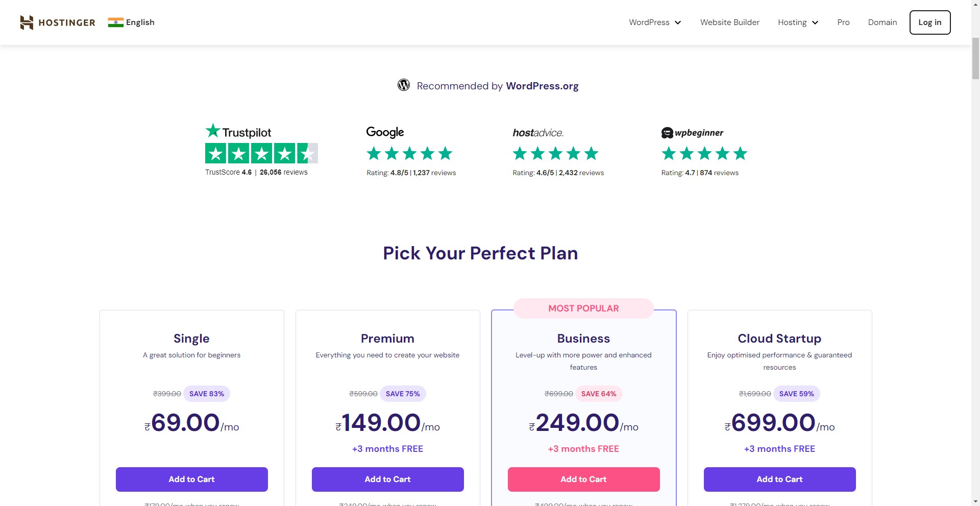Click the Google rating logo

click(385, 132)
